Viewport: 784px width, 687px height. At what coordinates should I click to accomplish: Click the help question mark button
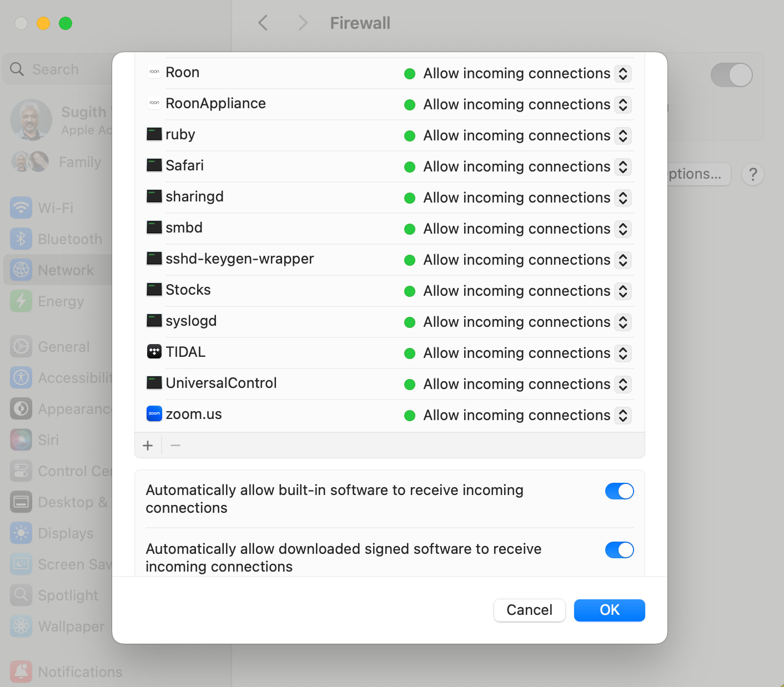[x=752, y=175]
